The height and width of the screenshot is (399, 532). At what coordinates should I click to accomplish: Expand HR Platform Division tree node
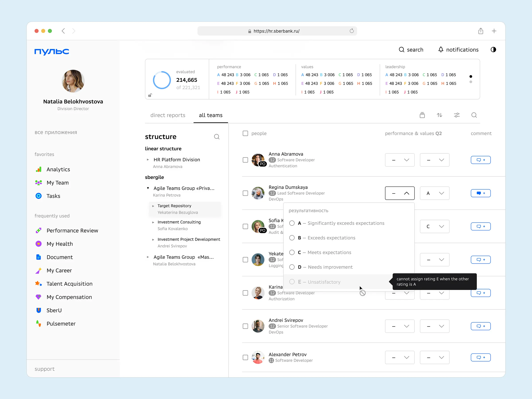pos(148,160)
